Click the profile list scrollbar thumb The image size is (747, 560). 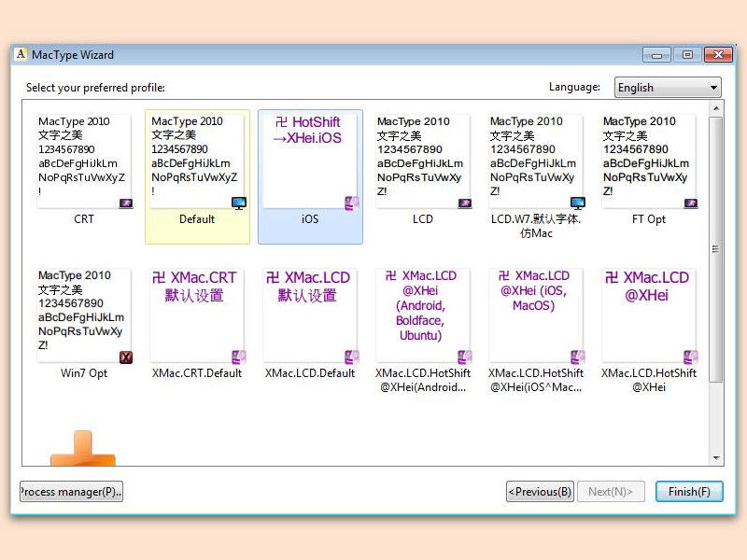[715, 249]
